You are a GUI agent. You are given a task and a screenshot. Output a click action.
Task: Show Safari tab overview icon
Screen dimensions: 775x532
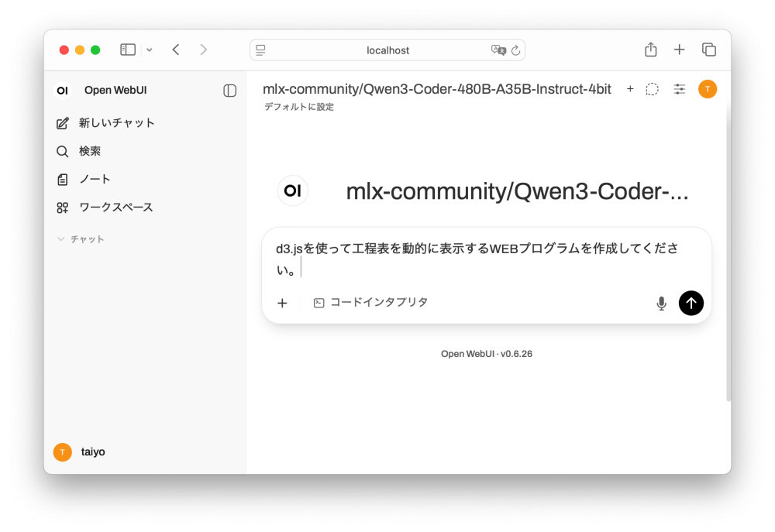tap(709, 50)
